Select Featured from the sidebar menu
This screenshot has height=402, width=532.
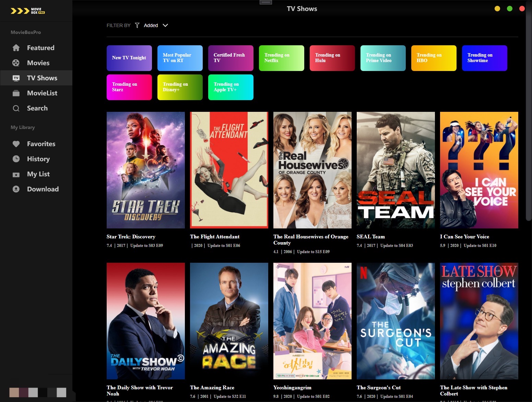40,48
